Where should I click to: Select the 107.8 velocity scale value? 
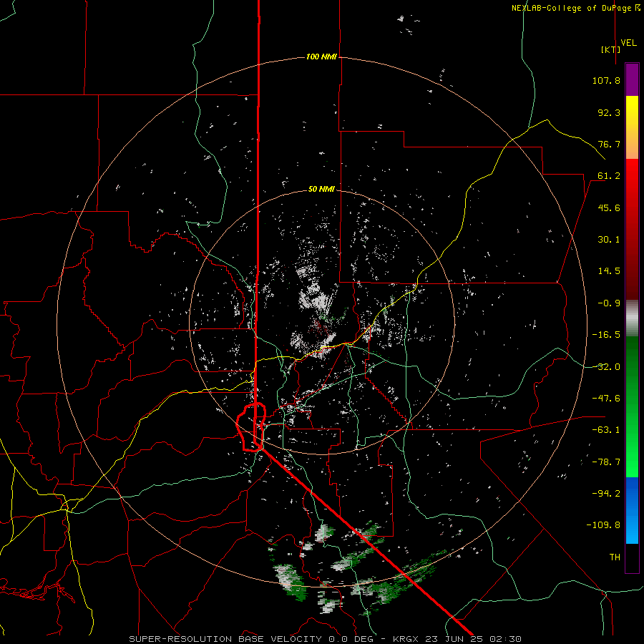click(606, 80)
